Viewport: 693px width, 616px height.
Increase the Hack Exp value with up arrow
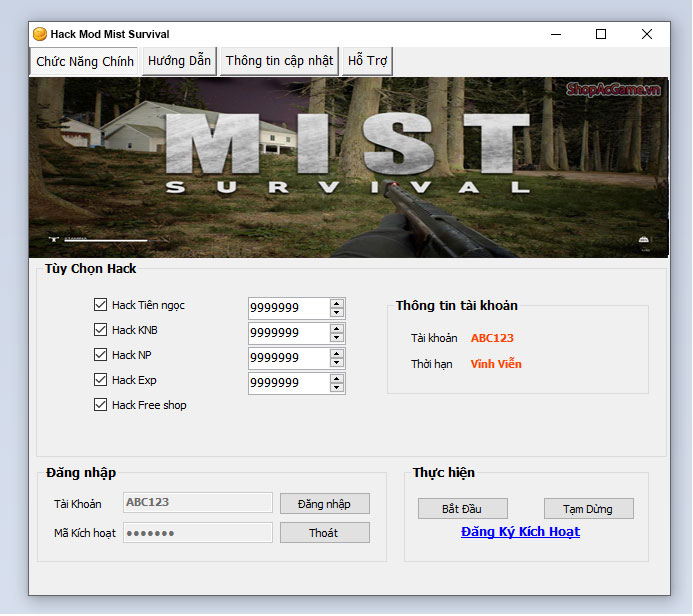coord(337,379)
